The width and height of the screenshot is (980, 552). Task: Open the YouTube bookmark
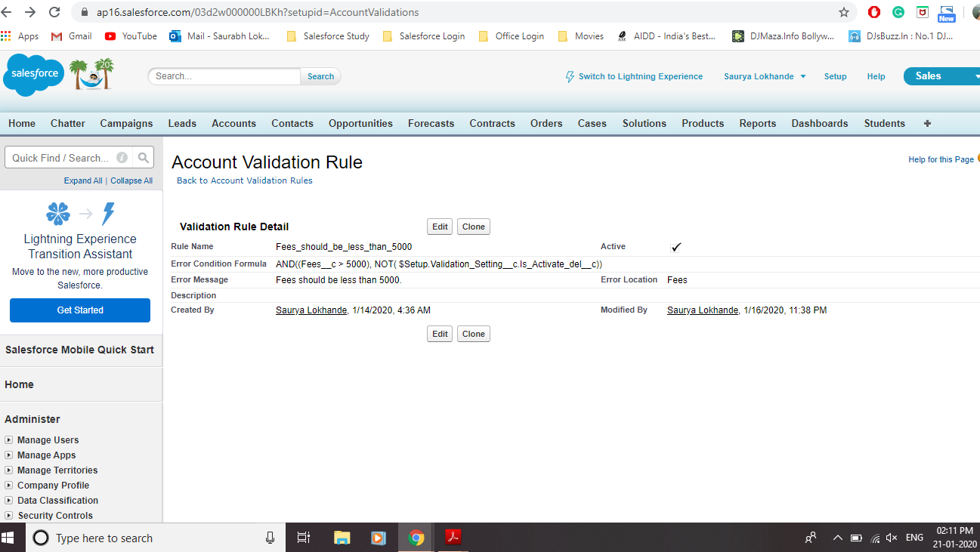click(x=131, y=35)
